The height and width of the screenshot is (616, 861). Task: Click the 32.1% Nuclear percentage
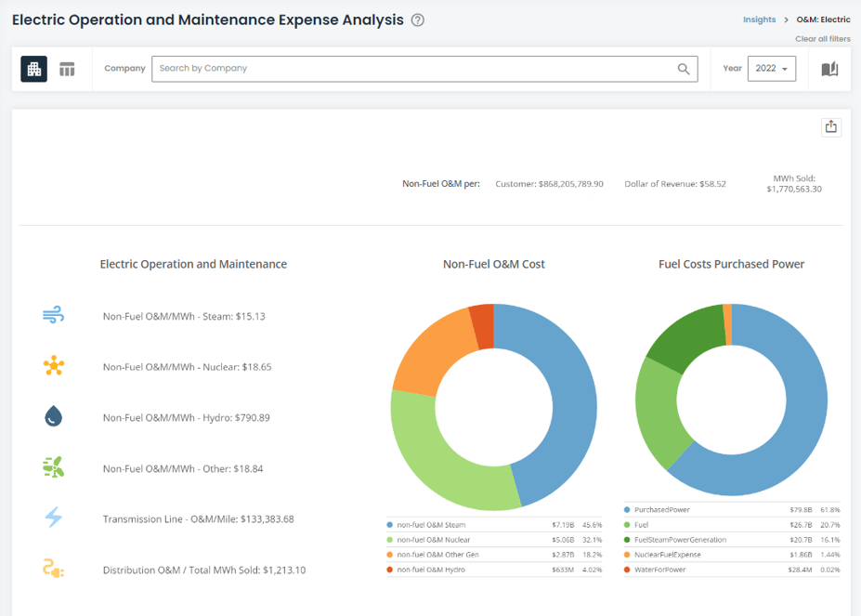pos(592,540)
